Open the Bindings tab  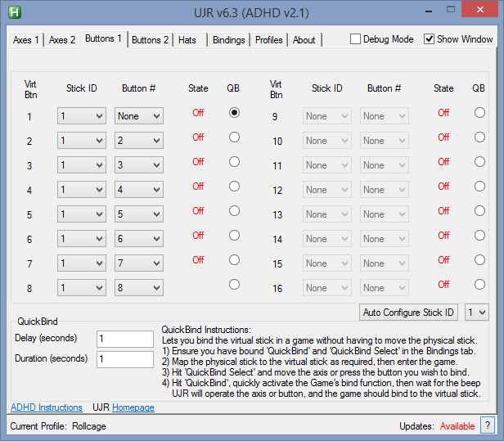(x=228, y=40)
